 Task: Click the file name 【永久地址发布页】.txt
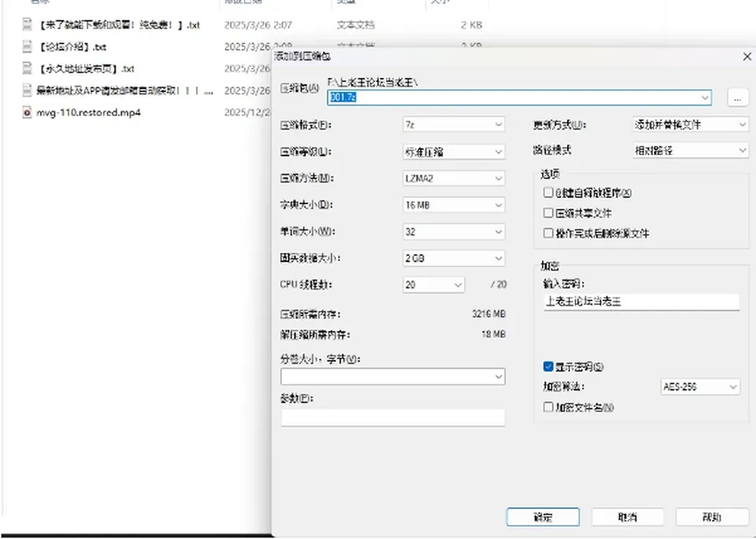pyautogui.click(x=87, y=69)
